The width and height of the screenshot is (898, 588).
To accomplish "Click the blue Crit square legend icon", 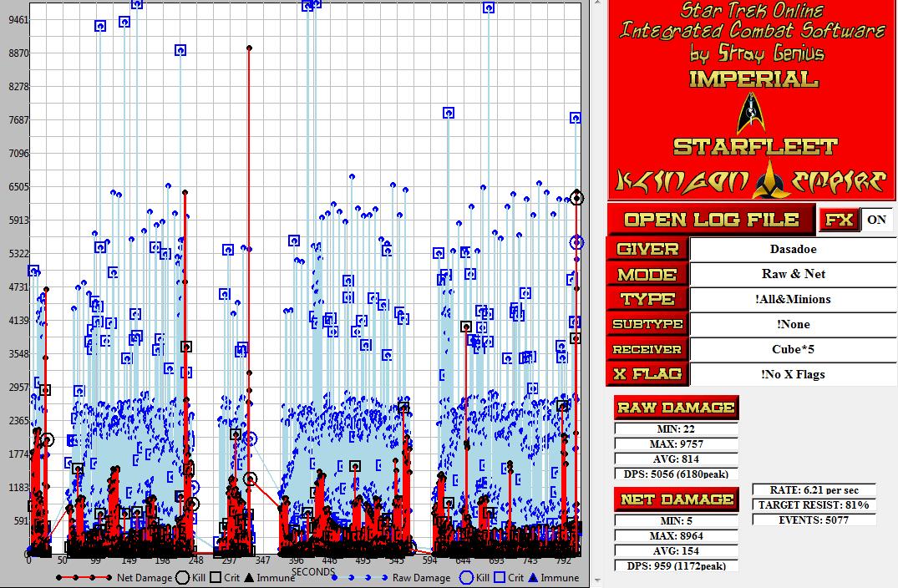I will pyautogui.click(x=500, y=578).
